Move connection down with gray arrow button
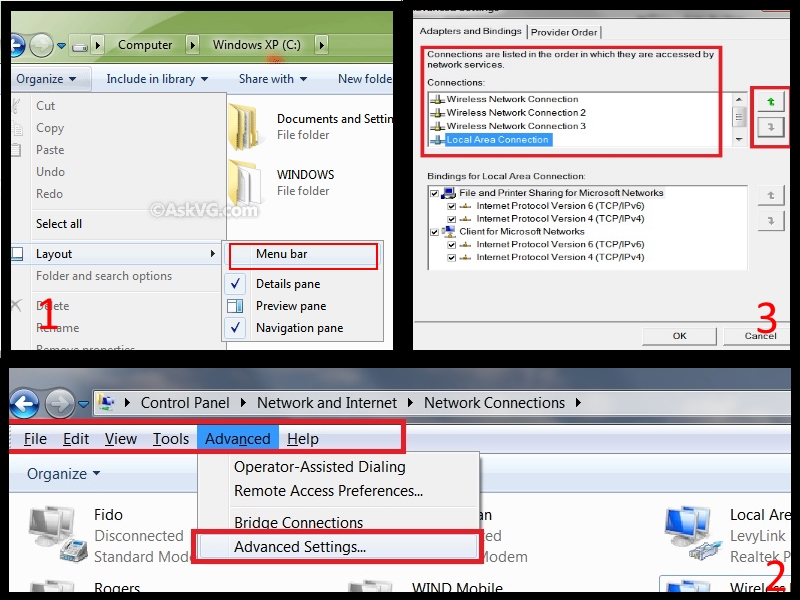The image size is (800, 600). click(x=770, y=127)
